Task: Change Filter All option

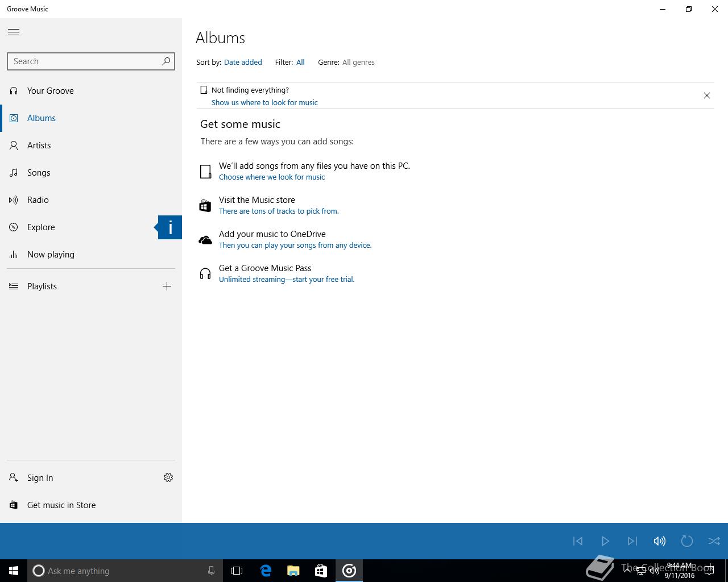Action: [x=300, y=63]
